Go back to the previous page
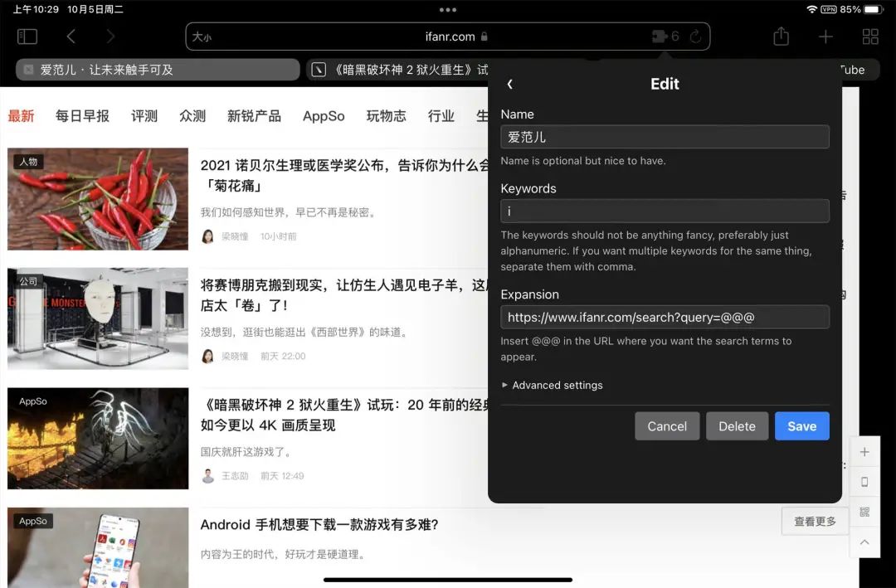896x588 pixels. point(71,36)
